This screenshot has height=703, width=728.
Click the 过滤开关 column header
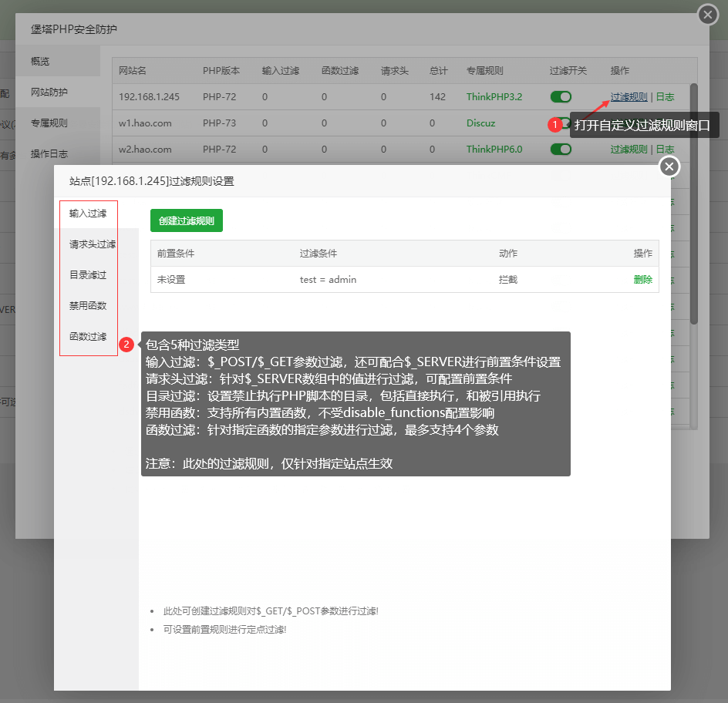pyautogui.click(x=568, y=71)
